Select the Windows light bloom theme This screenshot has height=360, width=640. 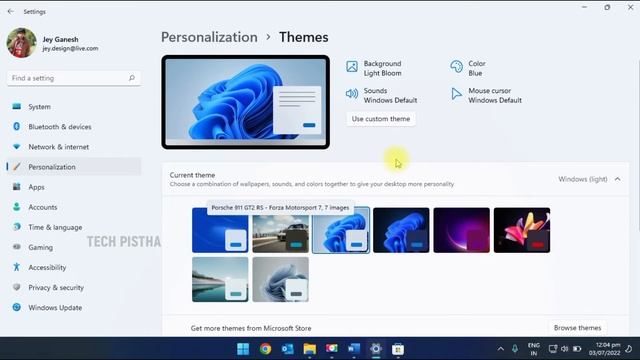341,230
